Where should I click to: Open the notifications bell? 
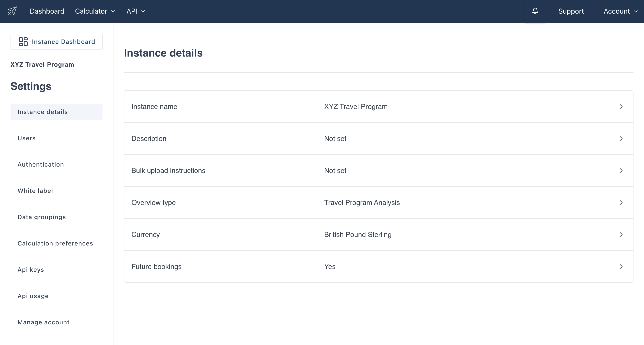[535, 11]
